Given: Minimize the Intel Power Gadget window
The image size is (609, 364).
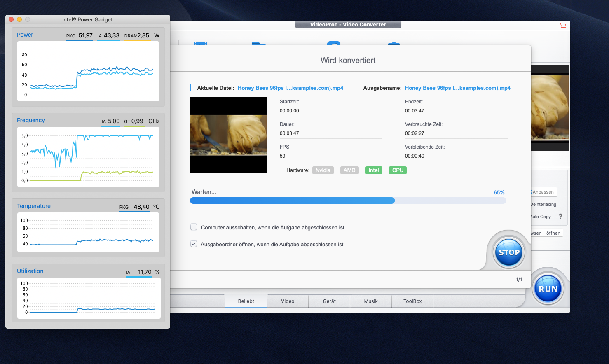Looking at the screenshot, I should (x=19, y=19).
